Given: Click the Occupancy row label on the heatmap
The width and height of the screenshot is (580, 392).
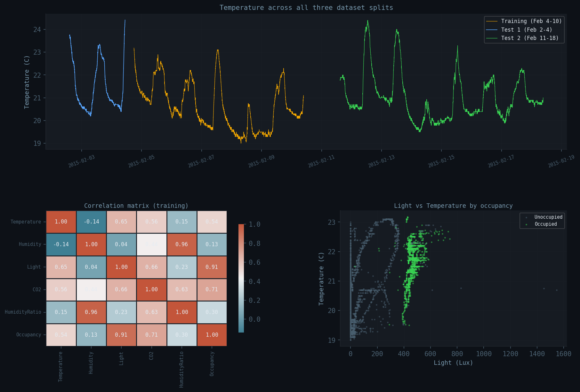Looking at the screenshot, I should [28, 335].
